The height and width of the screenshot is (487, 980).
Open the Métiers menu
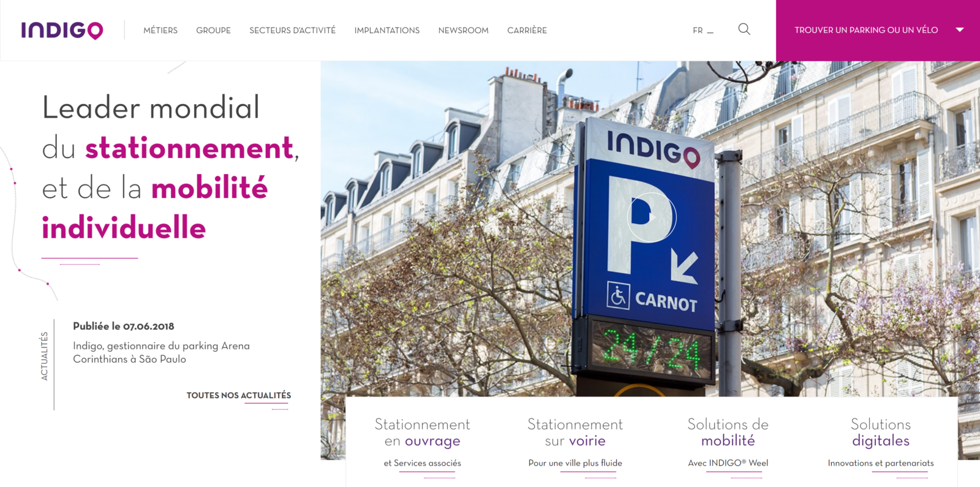click(x=160, y=31)
